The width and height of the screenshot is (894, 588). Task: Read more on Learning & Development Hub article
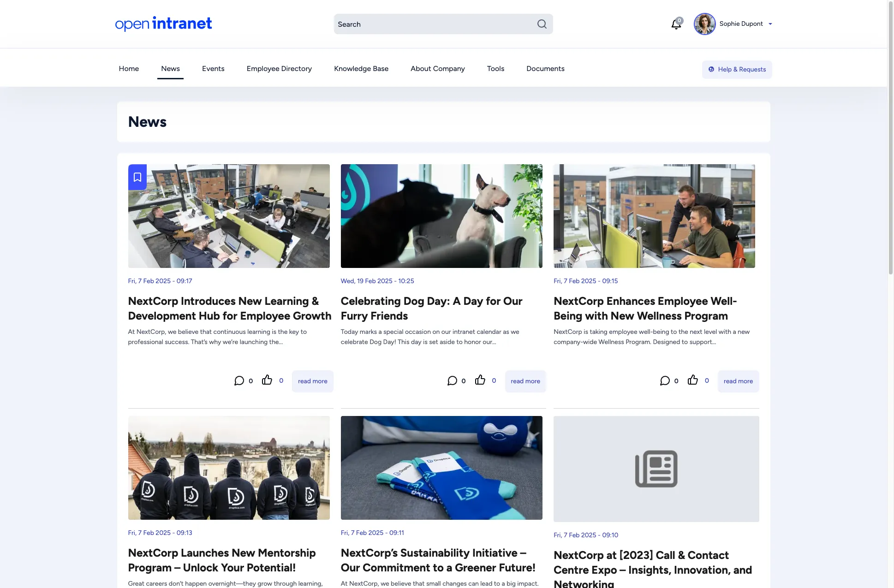pyautogui.click(x=312, y=381)
